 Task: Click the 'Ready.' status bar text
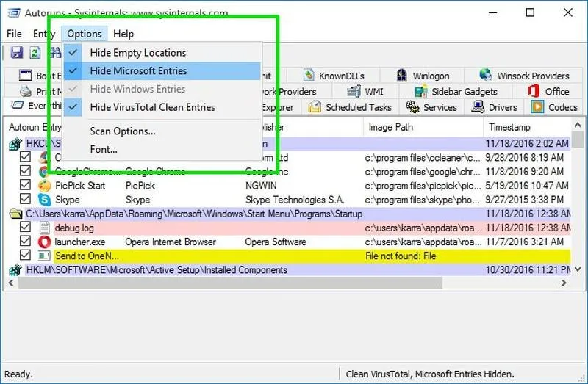click(x=19, y=374)
